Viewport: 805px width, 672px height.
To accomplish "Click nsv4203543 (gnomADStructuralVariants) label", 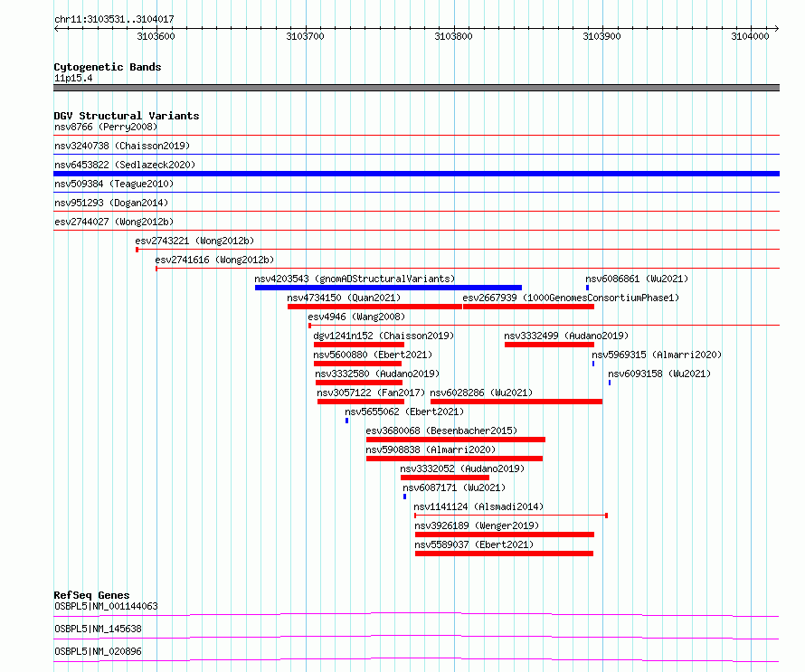I will [x=355, y=279].
